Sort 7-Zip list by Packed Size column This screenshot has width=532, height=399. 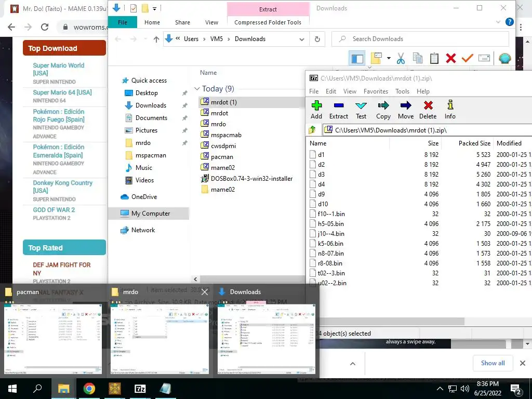(474, 143)
